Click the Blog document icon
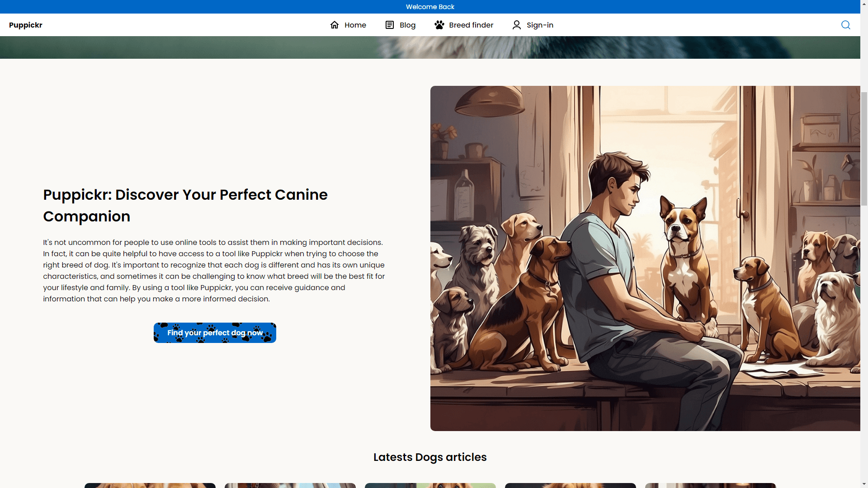This screenshot has height=488, width=868. click(x=390, y=25)
